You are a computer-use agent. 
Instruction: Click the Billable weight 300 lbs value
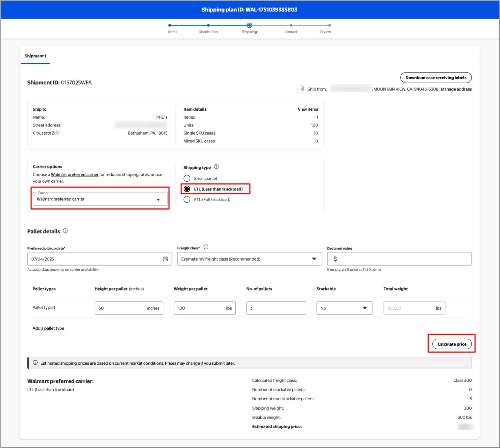[x=464, y=417]
